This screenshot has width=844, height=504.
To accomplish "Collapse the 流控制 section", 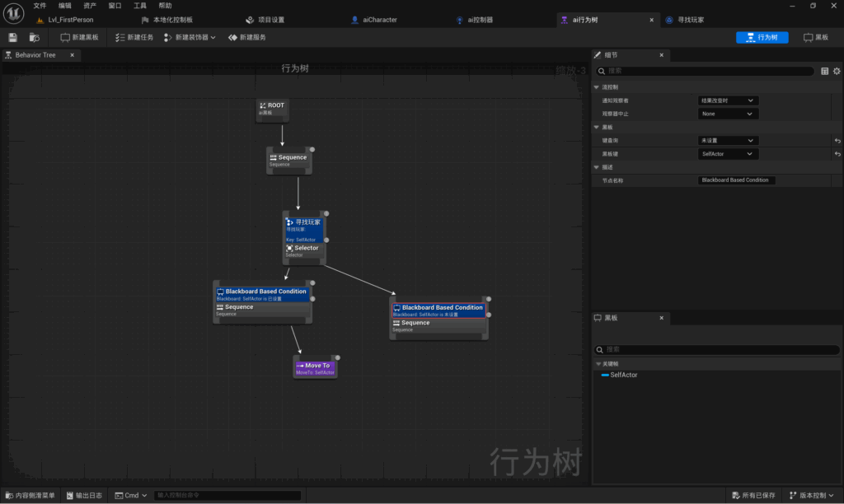I will click(597, 87).
